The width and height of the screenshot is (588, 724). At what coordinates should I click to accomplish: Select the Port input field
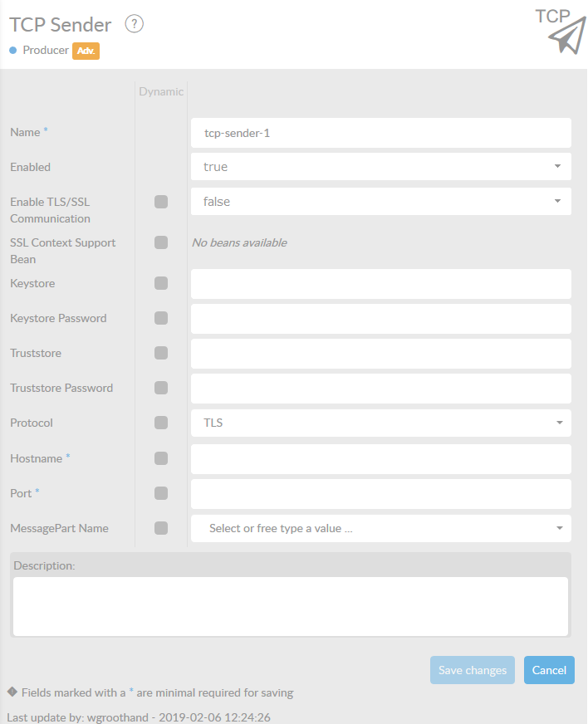pyautogui.click(x=380, y=493)
